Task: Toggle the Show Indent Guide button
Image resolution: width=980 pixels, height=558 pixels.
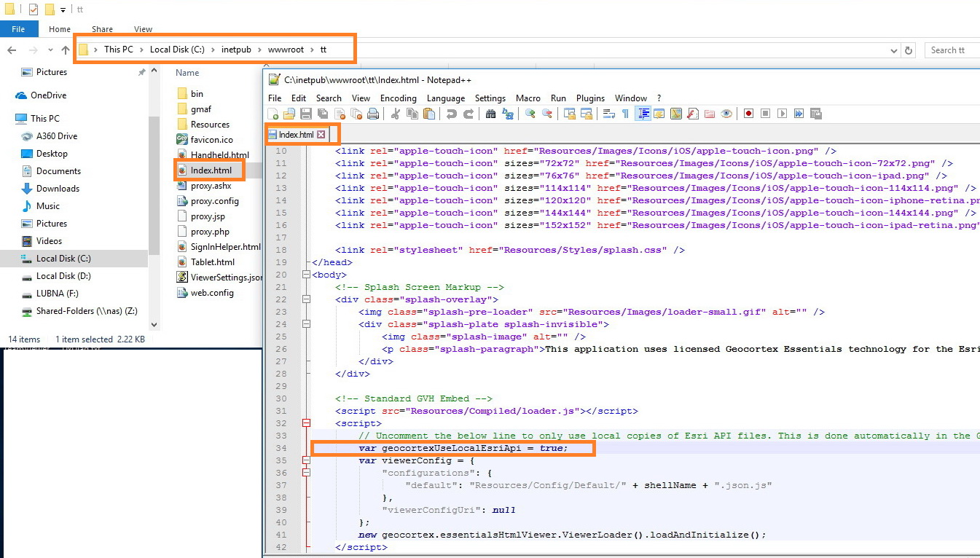Action: point(644,114)
